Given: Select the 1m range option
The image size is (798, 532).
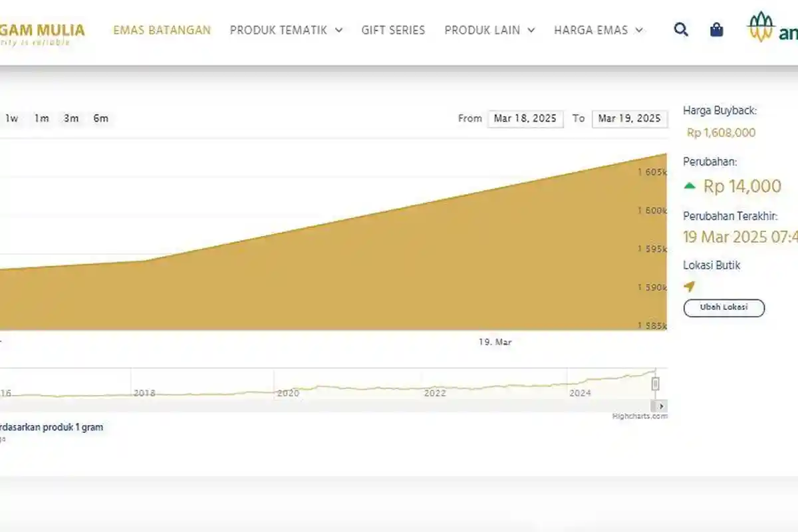Looking at the screenshot, I should pos(41,118).
